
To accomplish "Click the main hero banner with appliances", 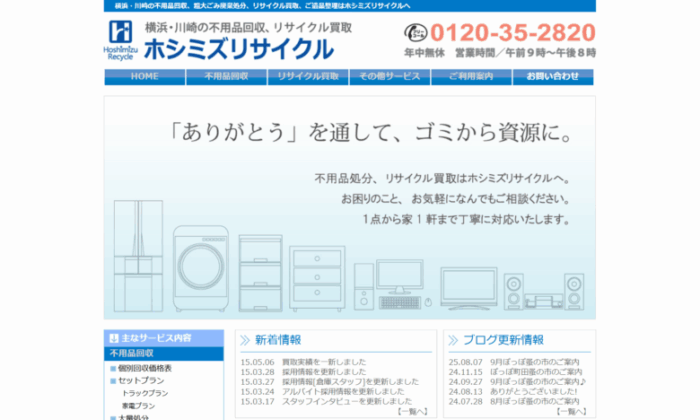I will point(350,208).
